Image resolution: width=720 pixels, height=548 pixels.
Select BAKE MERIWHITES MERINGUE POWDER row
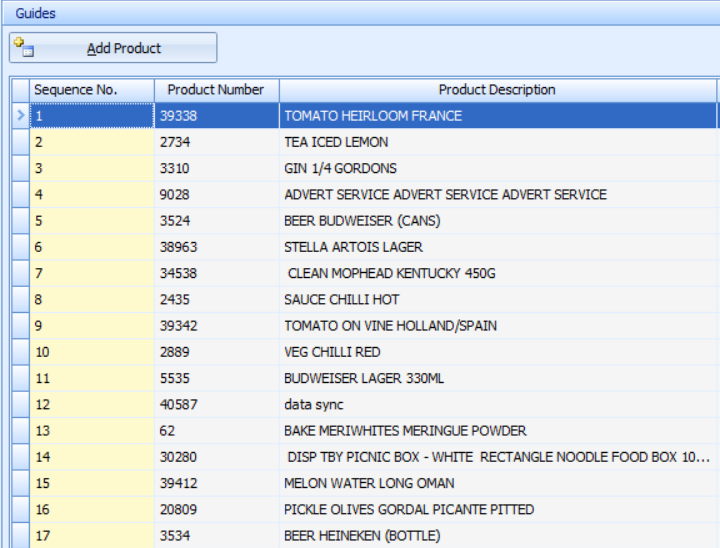405,431
